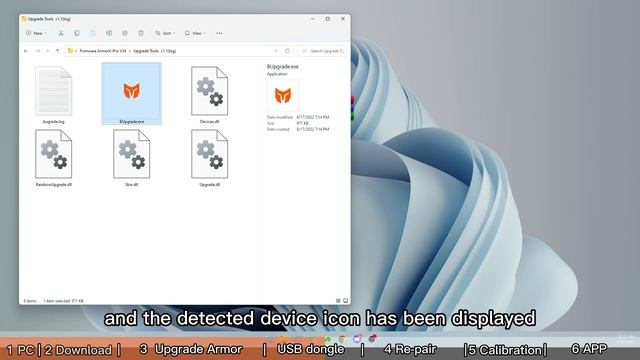Select the BUpgrade.exe application icon
Viewport: 640px width, 360px height.
(131, 94)
